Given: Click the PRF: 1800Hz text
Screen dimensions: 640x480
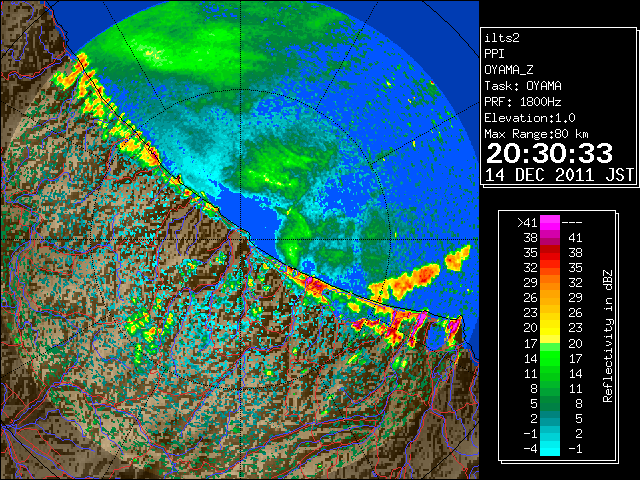Looking at the screenshot, I should [x=523, y=102].
